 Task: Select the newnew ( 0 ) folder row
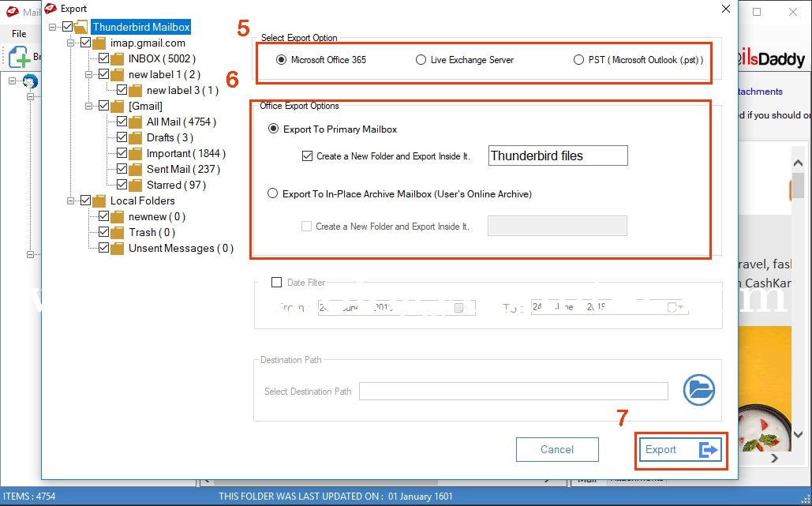click(x=157, y=216)
